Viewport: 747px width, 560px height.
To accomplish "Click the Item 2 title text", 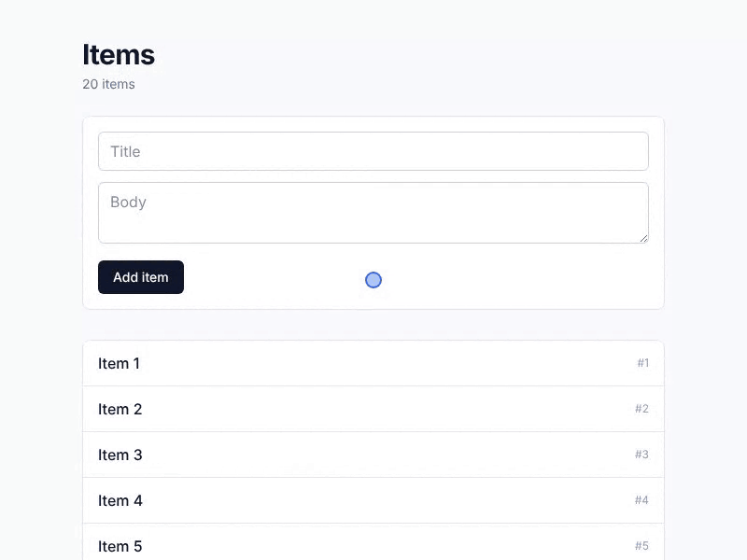I will (120, 409).
